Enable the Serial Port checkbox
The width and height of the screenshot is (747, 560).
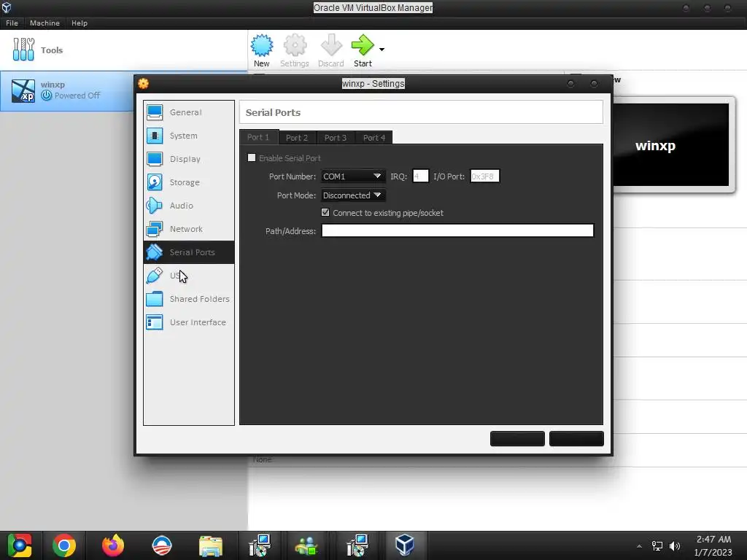pos(252,157)
